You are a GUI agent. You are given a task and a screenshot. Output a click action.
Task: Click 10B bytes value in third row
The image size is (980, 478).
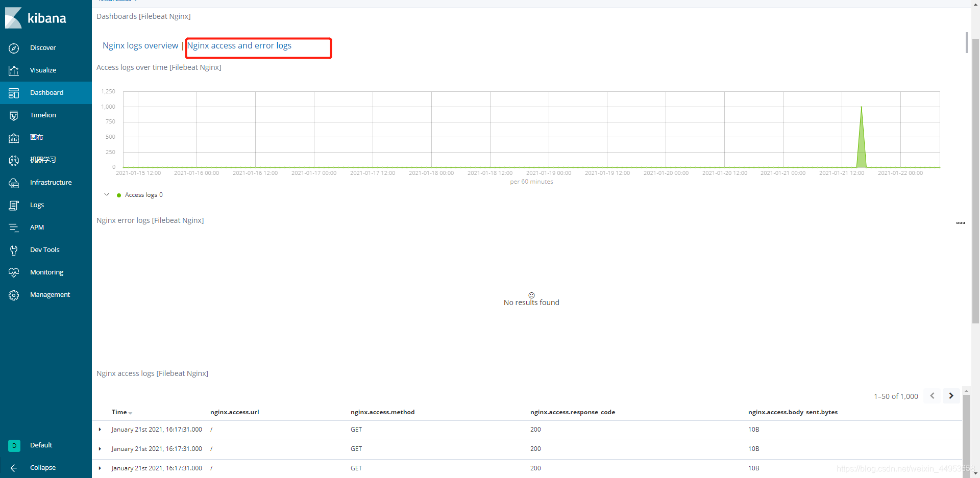click(754, 468)
